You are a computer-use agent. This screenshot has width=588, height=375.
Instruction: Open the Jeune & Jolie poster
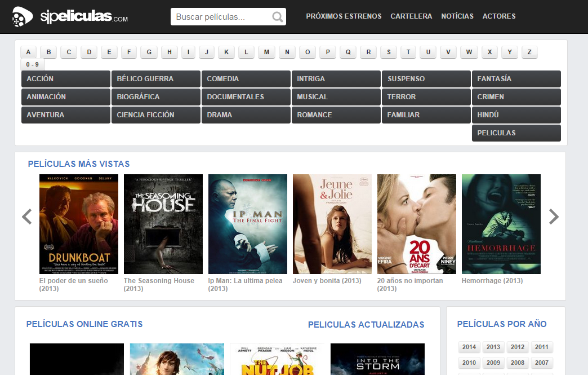click(x=332, y=224)
